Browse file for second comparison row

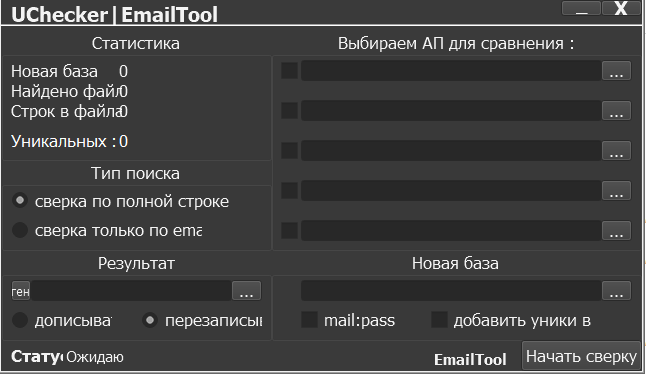(616, 111)
